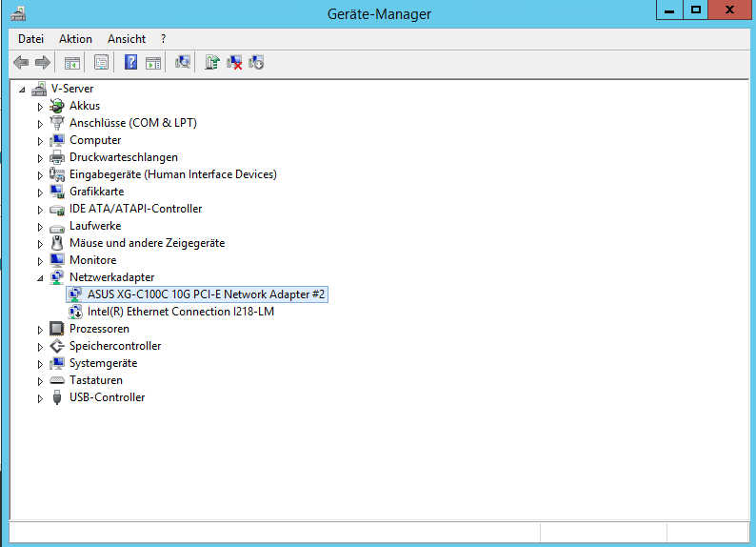This screenshot has height=547, width=756.
Task: Expand the arrow next to USB-Controller
Action: tap(40, 398)
